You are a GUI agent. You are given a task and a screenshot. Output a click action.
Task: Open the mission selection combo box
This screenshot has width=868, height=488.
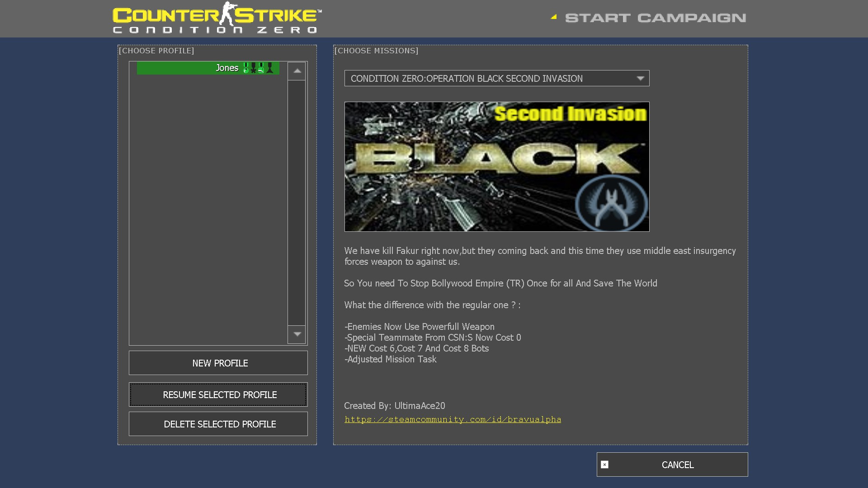point(497,78)
